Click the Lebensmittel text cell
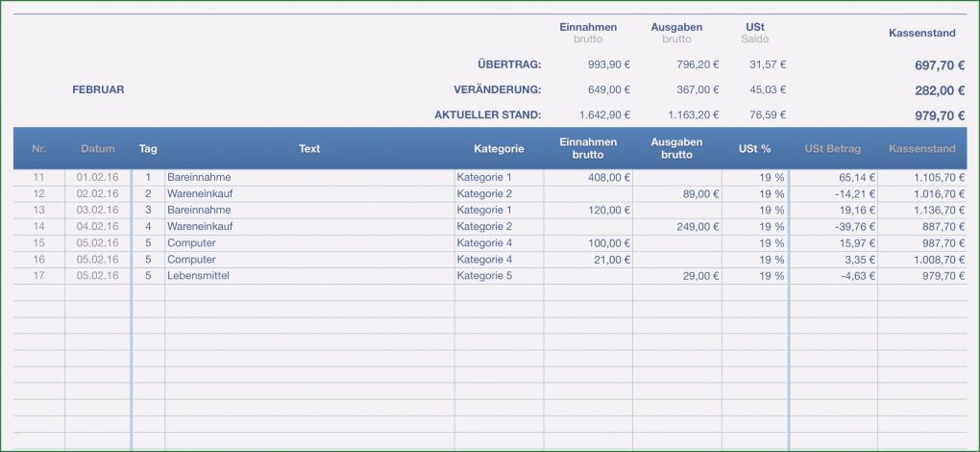 click(x=197, y=276)
